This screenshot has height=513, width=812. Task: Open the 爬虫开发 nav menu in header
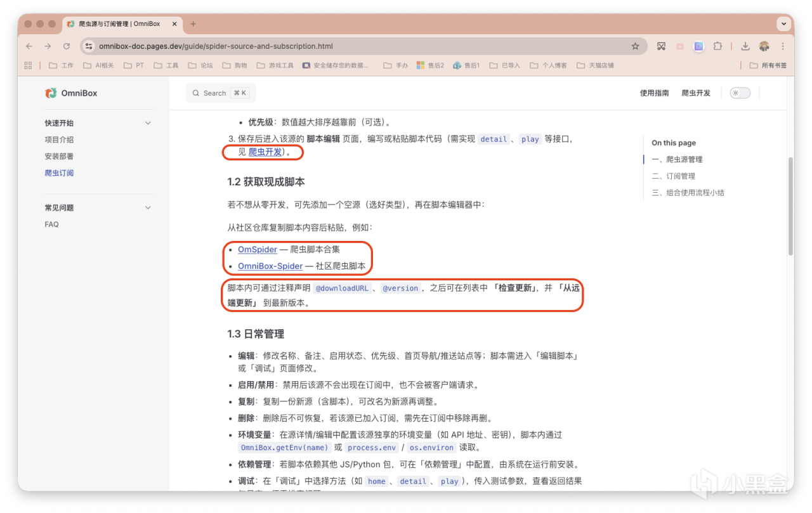tap(696, 93)
